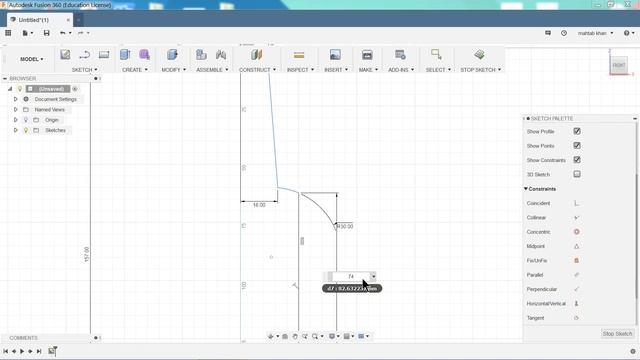Select the New Component assemble icon
Screen dimensions: 640x360
tap(201, 55)
